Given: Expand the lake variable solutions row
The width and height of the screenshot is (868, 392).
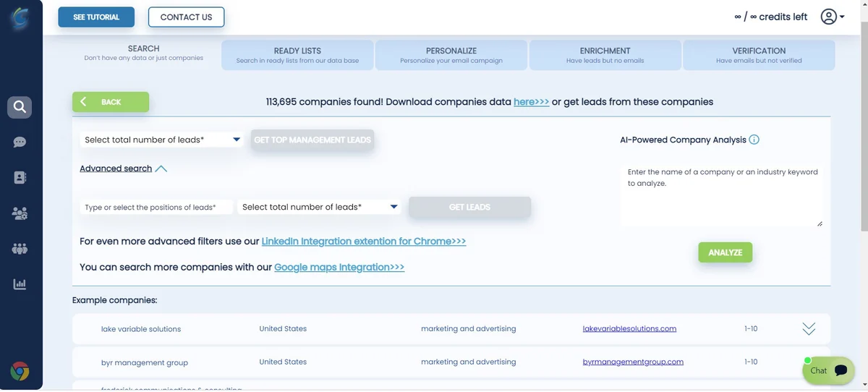Looking at the screenshot, I should coord(809,329).
